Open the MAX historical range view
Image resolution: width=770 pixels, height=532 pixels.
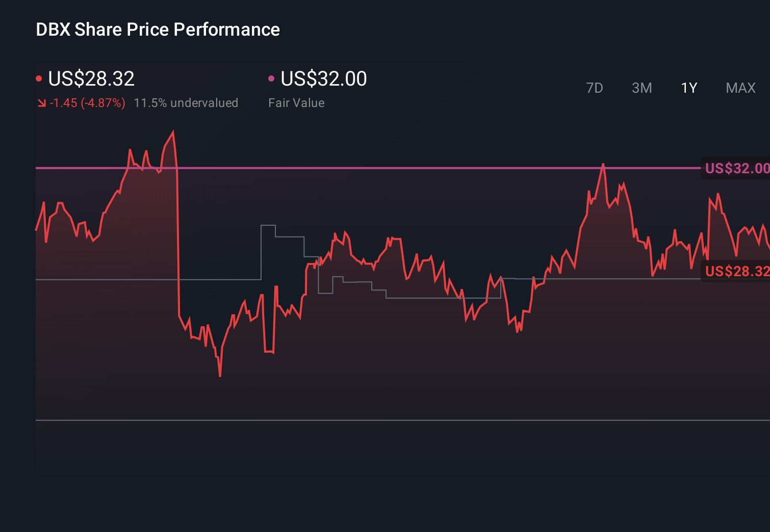(740, 88)
